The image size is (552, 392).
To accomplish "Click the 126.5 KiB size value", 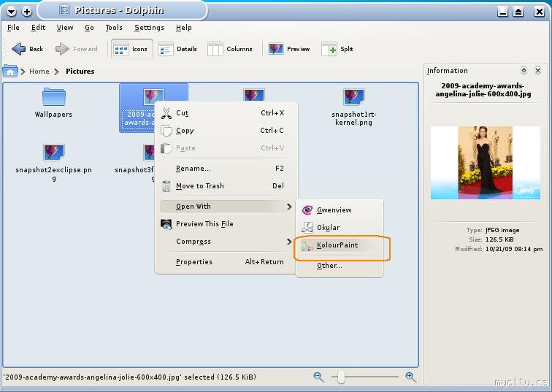I will tap(499, 239).
